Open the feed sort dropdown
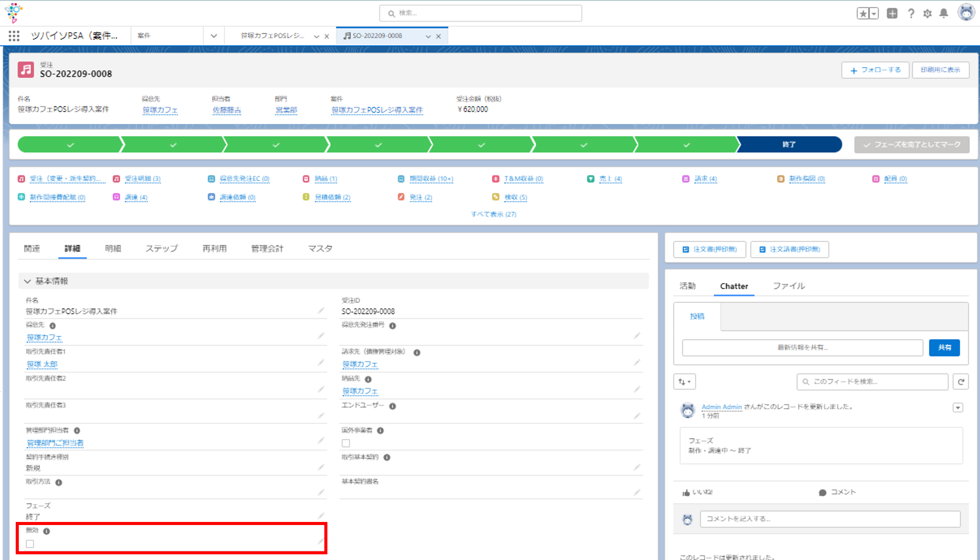 pos(685,382)
